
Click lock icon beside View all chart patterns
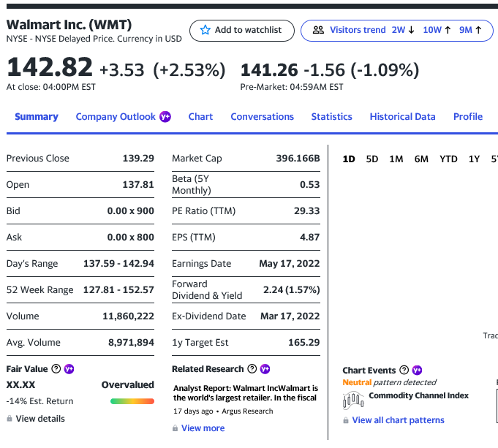pos(346,420)
